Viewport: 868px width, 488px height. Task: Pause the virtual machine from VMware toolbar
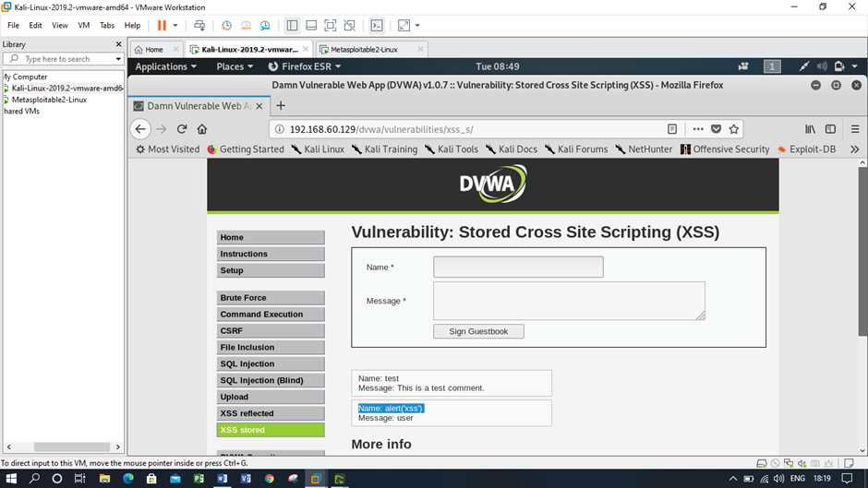[x=162, y=26]
